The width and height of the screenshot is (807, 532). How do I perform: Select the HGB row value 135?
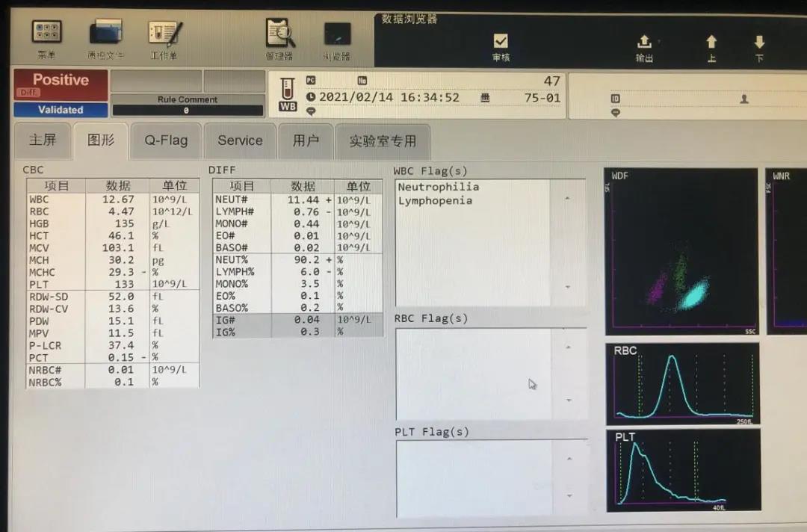point(124,224)
